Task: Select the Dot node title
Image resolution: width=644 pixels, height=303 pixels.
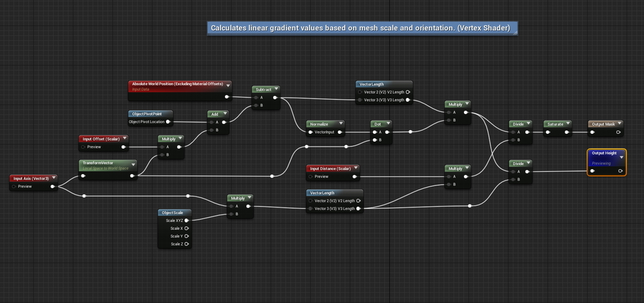Action: [x=377, y=124]
